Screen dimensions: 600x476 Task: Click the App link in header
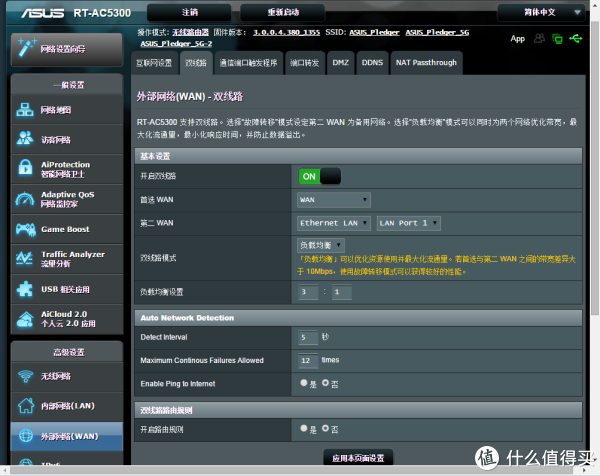[517, 39]
